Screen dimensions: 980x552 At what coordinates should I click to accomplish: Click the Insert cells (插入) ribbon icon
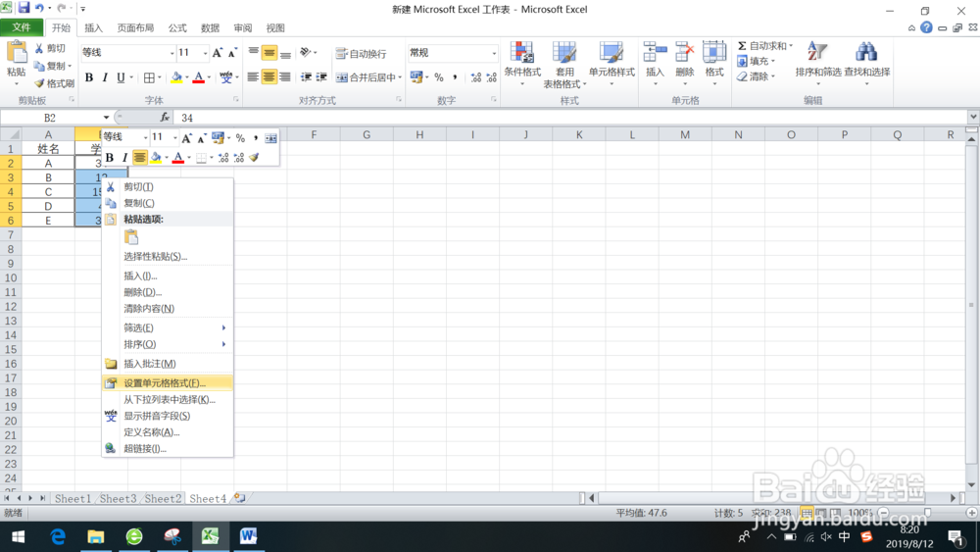pyautogui.click(x=655, y=53)
